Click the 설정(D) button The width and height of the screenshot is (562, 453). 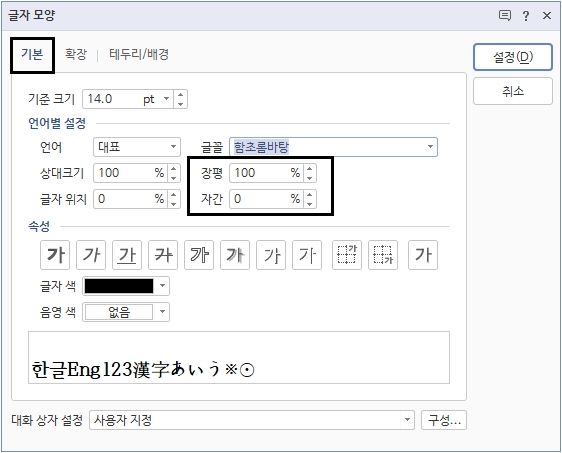point(513,57)
